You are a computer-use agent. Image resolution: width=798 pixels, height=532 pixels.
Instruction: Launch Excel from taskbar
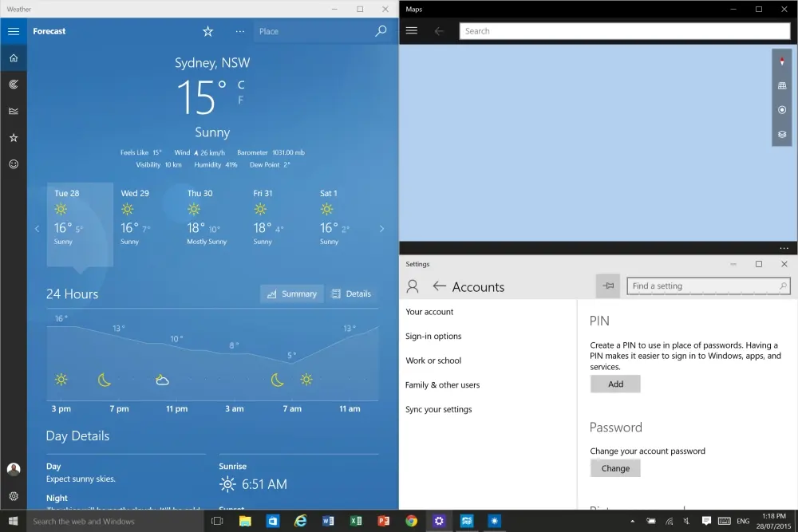[356, 521]
